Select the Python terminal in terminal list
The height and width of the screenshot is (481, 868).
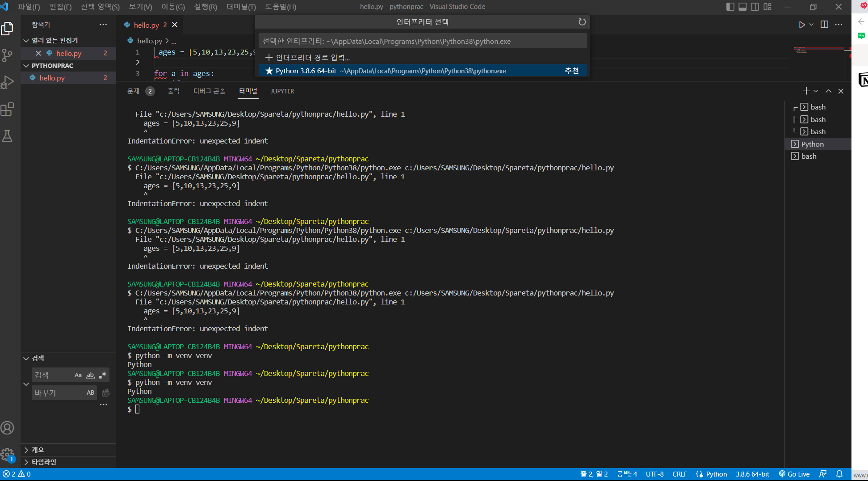click(818, 144)
